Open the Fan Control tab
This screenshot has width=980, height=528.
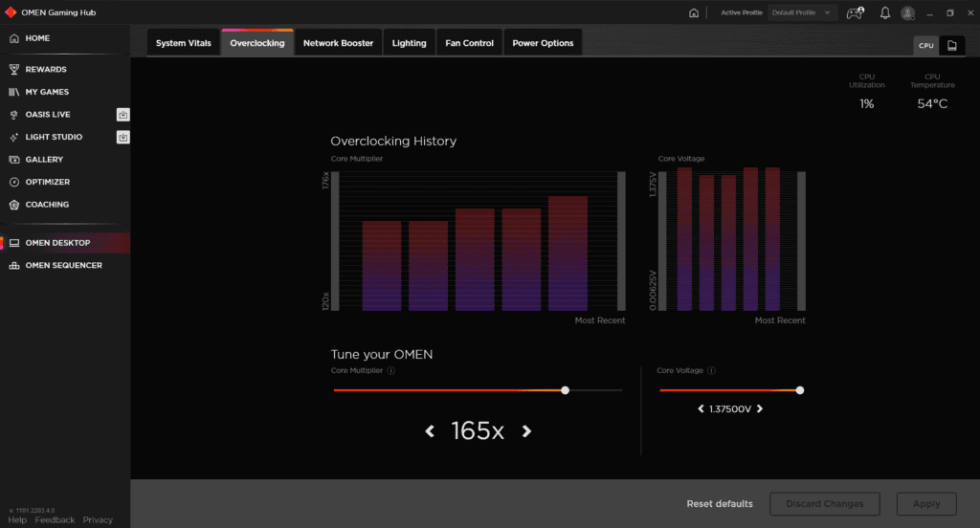469,43
